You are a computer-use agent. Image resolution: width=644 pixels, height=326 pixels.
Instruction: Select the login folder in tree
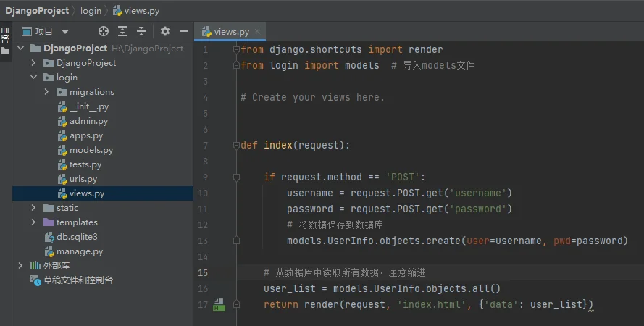pyautogui.click(x=103, y=78)
